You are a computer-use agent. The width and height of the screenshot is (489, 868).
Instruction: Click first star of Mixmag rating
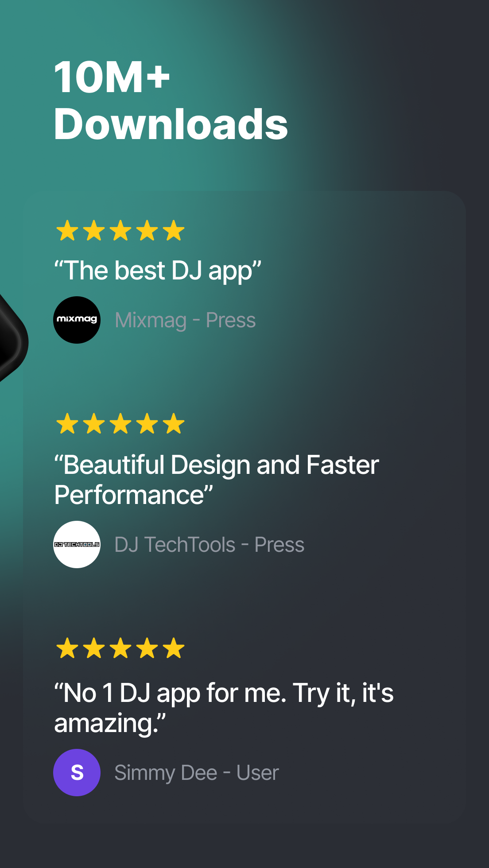pos(67,230)
